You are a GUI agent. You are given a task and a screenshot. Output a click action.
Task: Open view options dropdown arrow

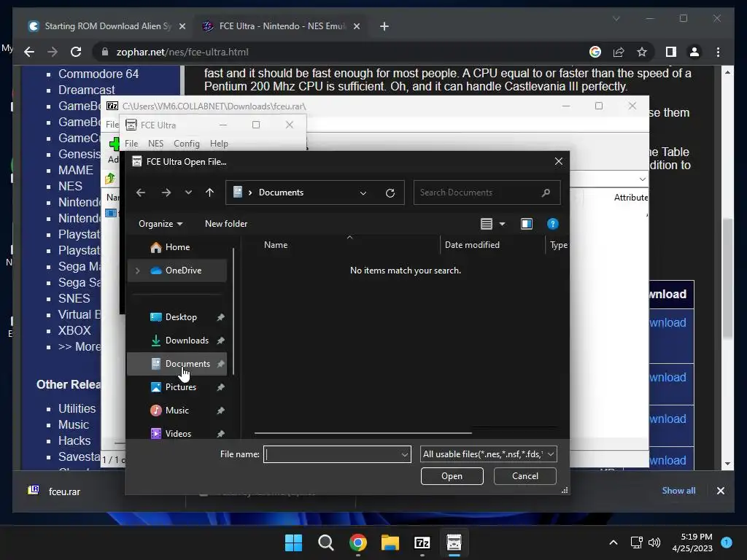coord(502,224)
